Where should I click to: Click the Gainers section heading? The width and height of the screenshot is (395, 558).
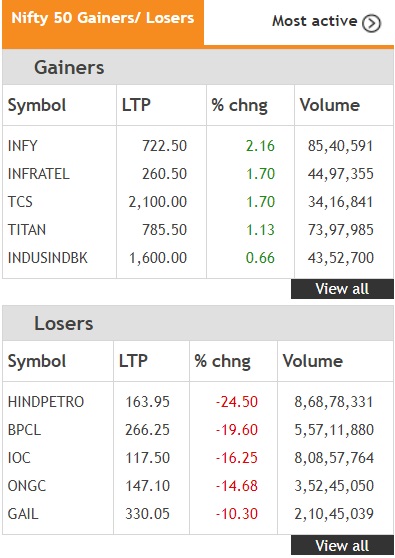[69, 68]
